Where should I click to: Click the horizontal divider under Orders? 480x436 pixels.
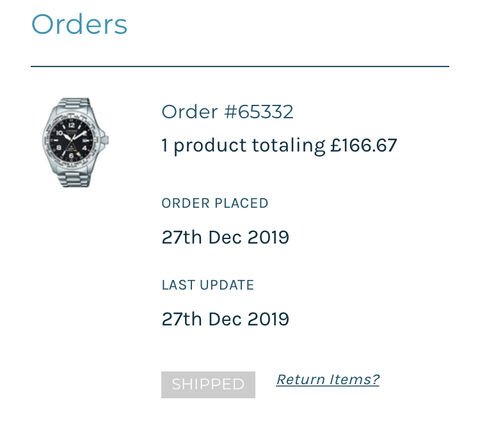point(240,66)
